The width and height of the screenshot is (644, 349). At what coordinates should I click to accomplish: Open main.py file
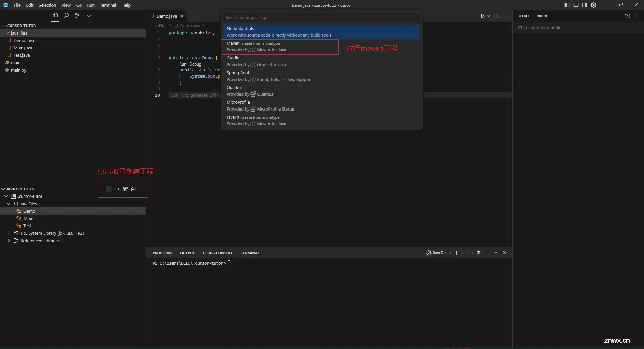[x=73, y=70]
